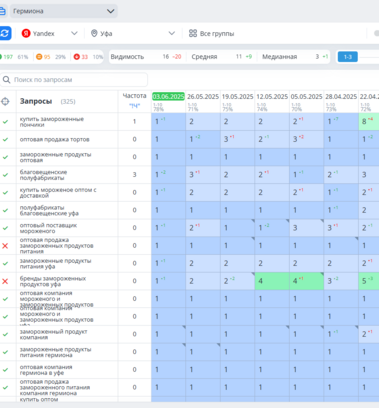Click the Запросы column header
This screenshot has height=408, width=379.
(x=36, y=101)
